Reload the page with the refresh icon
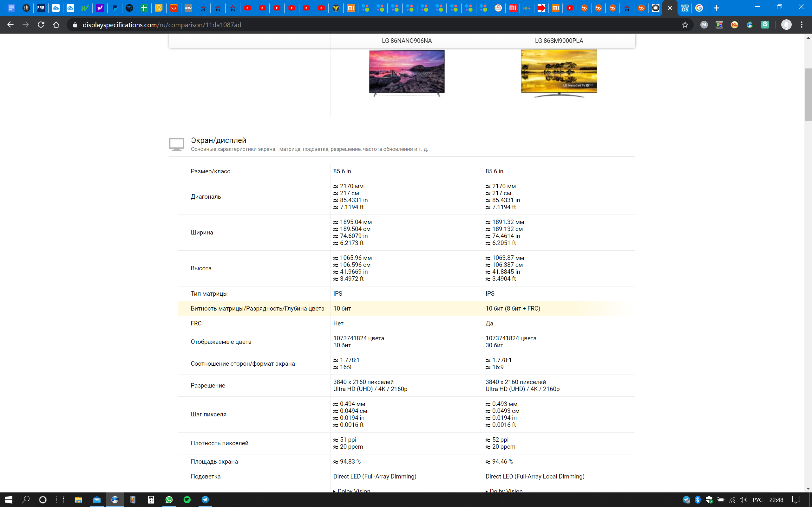 pos(41,25)
